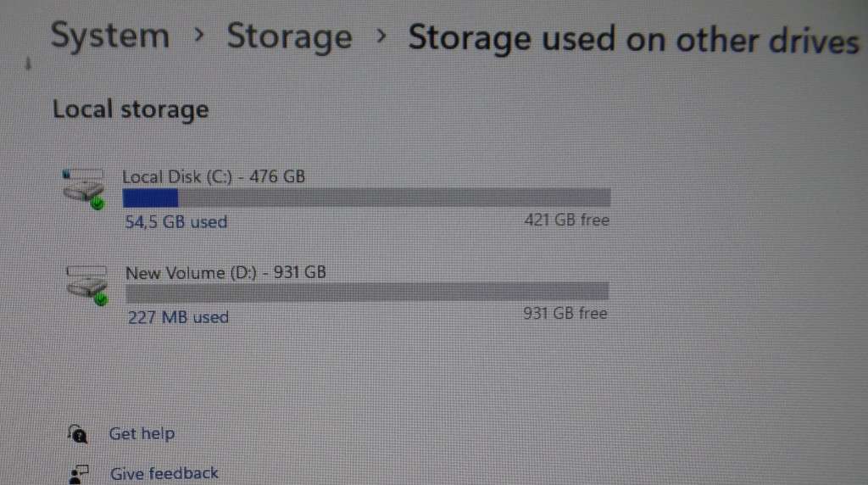
Task: Click the 227 MB used text
Action: pyautogui.click(x=178, y=317)
